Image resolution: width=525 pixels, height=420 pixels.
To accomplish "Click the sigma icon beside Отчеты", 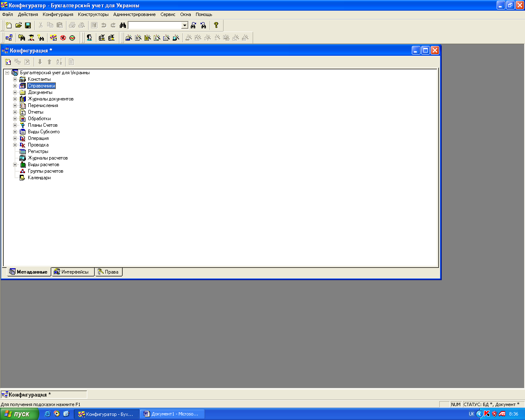I will click(x=23, y=112).
